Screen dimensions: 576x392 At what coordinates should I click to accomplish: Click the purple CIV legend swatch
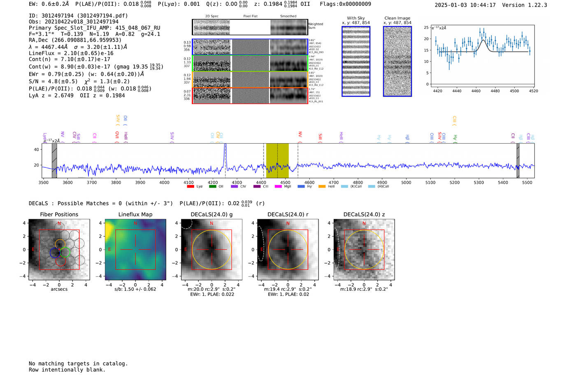tap(235, 186)
